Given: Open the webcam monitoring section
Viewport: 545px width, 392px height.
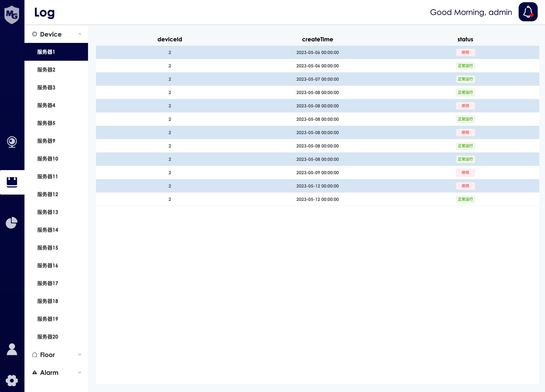Looking at the screenshot, I should [12, 142].
